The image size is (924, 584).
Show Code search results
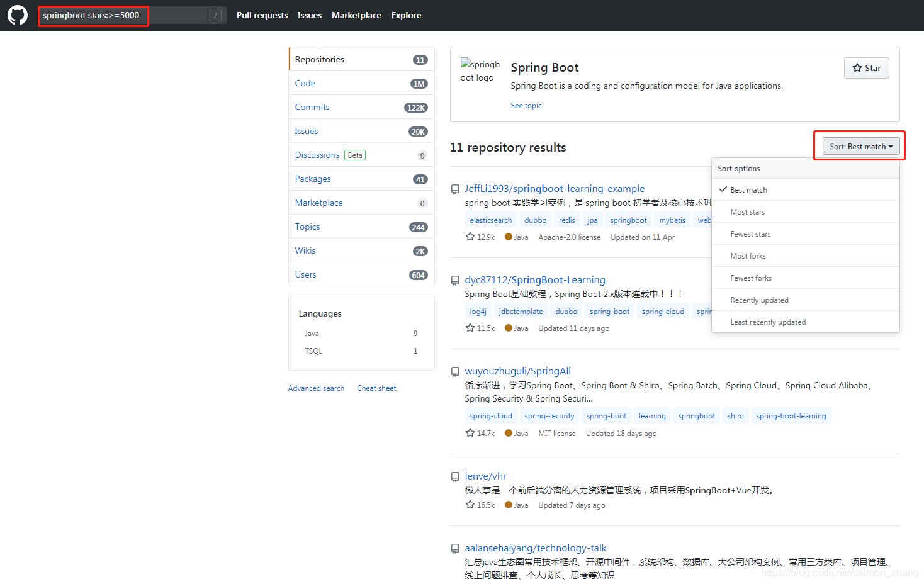(x=361, y=83)
